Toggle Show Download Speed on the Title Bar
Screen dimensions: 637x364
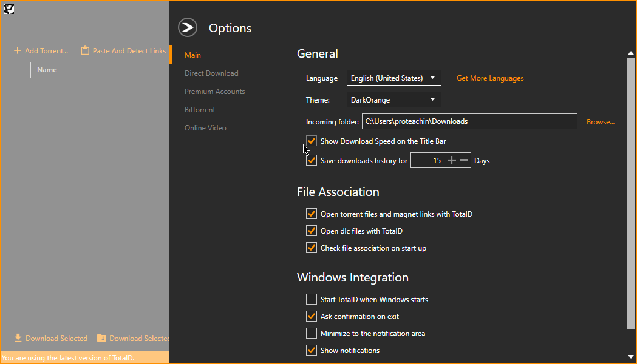(312, 141)
